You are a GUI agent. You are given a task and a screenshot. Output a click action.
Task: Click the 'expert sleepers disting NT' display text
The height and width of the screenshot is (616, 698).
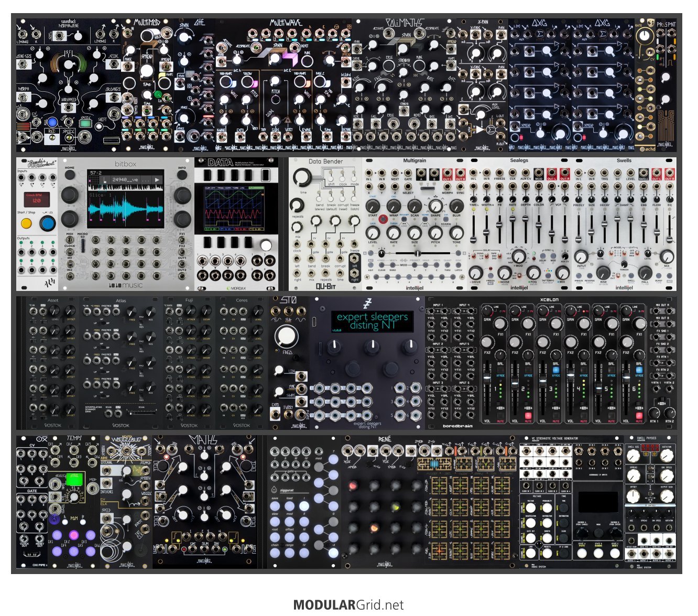pos(372,321)
